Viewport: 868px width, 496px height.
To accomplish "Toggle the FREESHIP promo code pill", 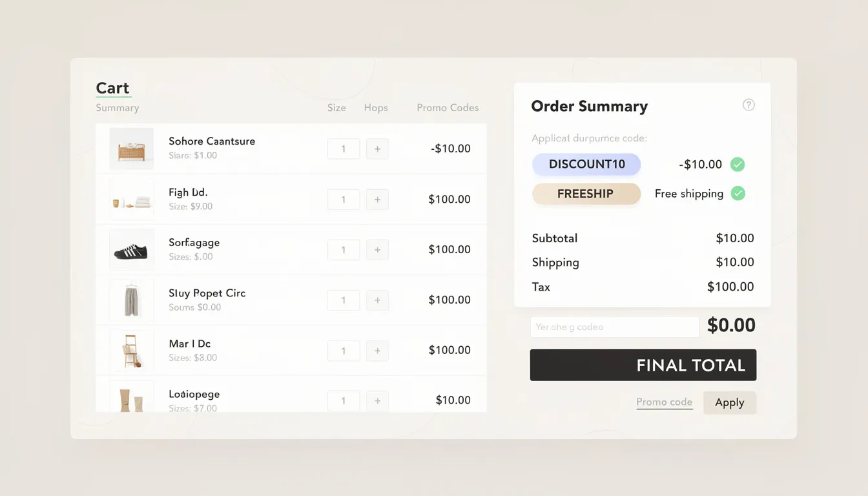I will (x=586, y=193).
